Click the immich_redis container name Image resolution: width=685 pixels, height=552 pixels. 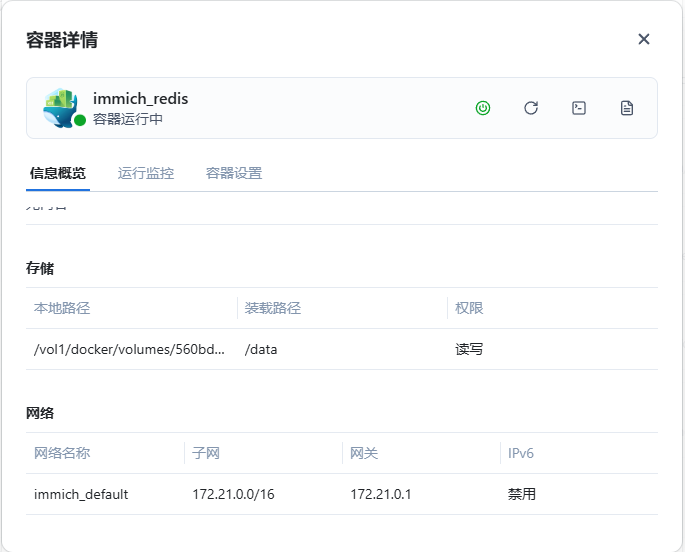140,98
